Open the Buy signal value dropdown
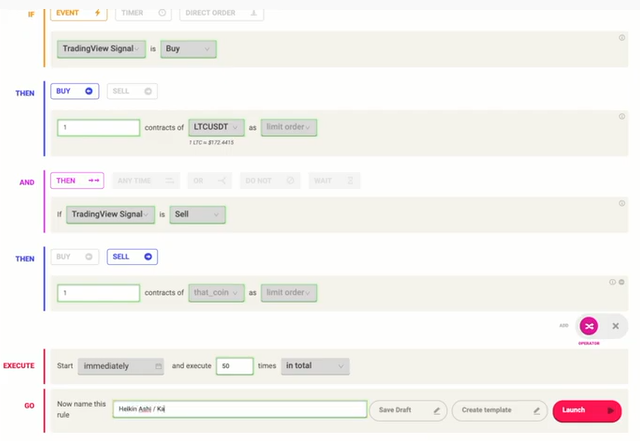The width and height of the screenshot is (640, 441). pyautogui.click(x=188, y=49)
